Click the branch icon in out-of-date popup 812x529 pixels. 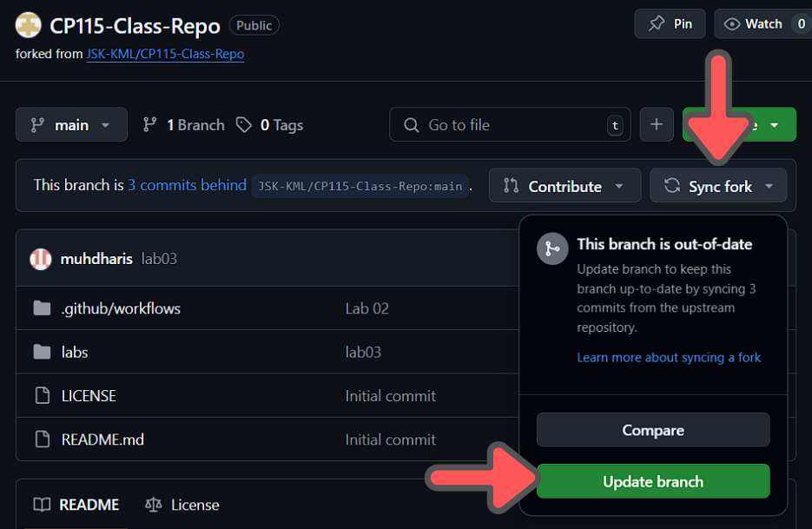552,248
